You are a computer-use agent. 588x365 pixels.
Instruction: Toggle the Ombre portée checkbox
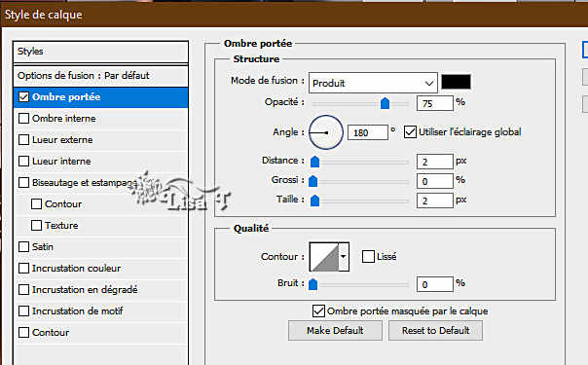[23, 97]
